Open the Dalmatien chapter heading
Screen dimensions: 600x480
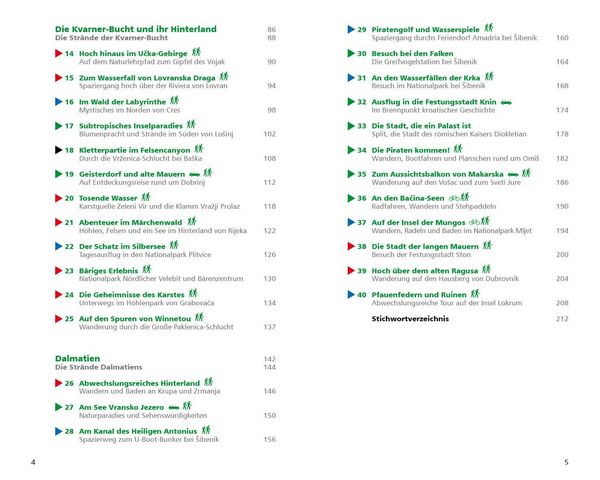tap(77, 359)
